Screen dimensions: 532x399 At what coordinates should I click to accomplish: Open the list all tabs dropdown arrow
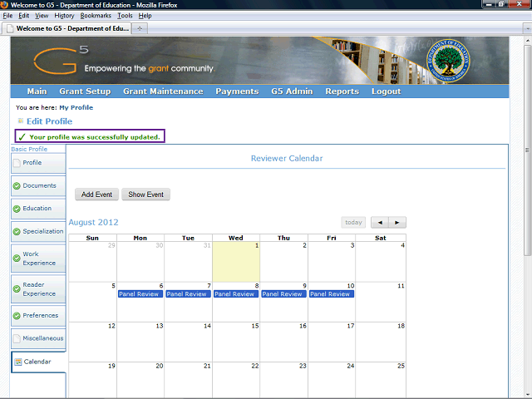click(527, 28)
